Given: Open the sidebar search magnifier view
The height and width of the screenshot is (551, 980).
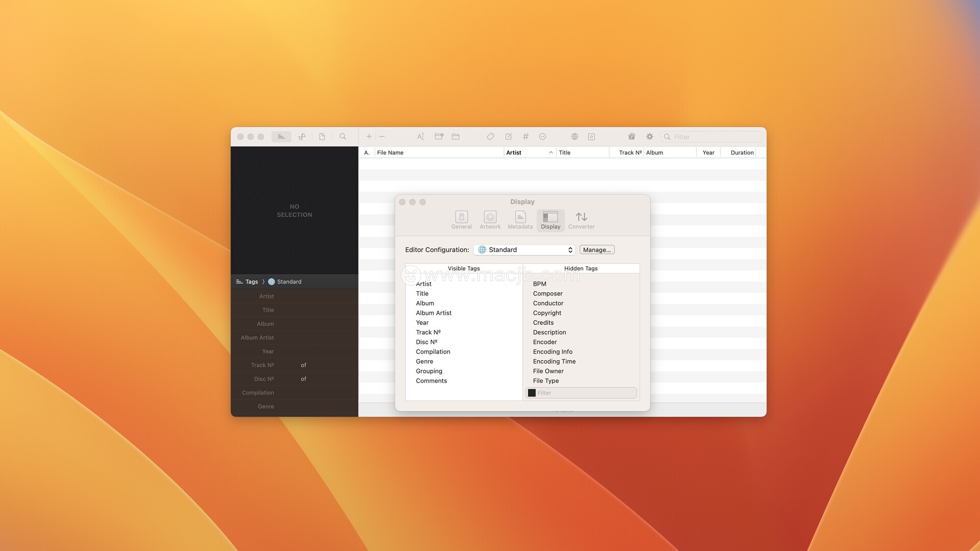Looking at the screenshot, I should pyautogui.click(x=343, y=137).
